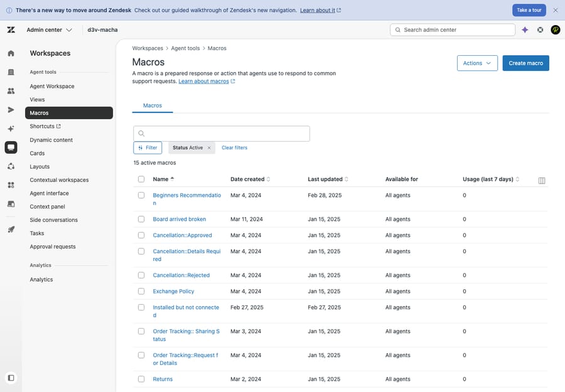Viewport: 565px width, 392px height.
Task: Click the Take a tour button
Action: tap(529, 10)
